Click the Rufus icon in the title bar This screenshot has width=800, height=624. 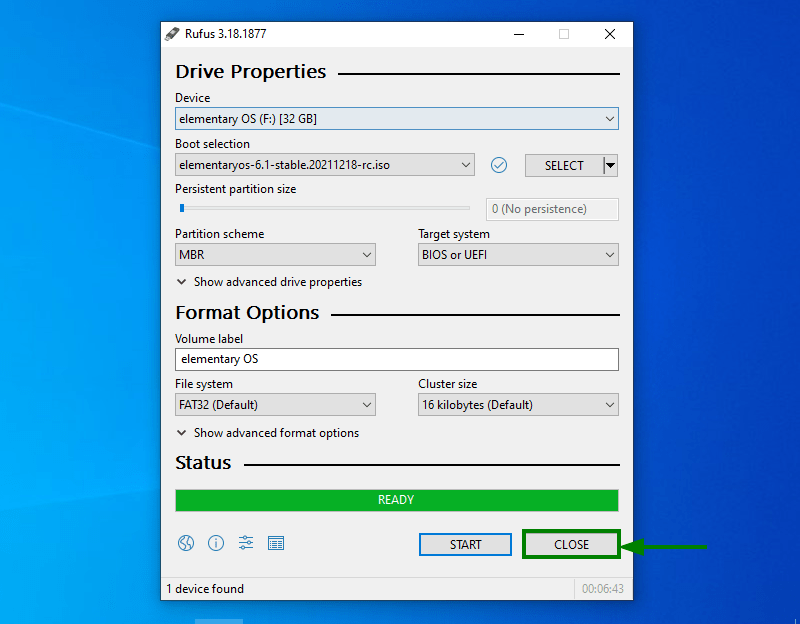tap(172, 33)
